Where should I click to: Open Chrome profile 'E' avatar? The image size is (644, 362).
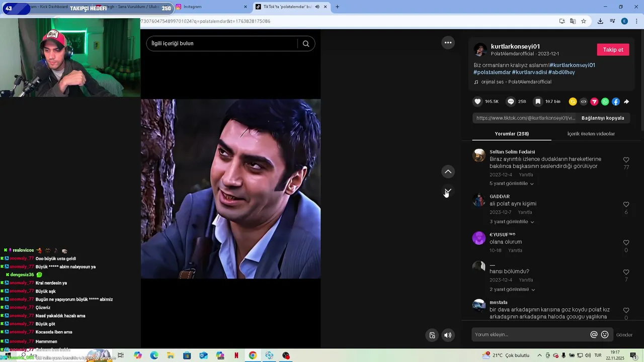[624, 21]
